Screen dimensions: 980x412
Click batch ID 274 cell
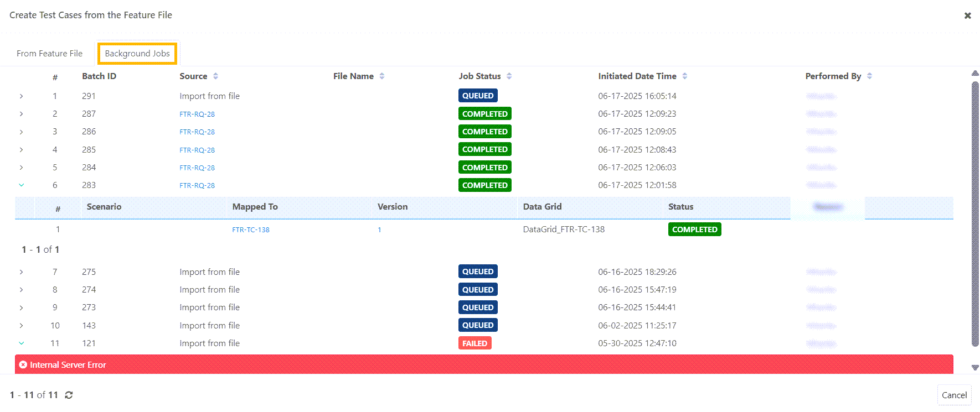(x=89, y=290)
